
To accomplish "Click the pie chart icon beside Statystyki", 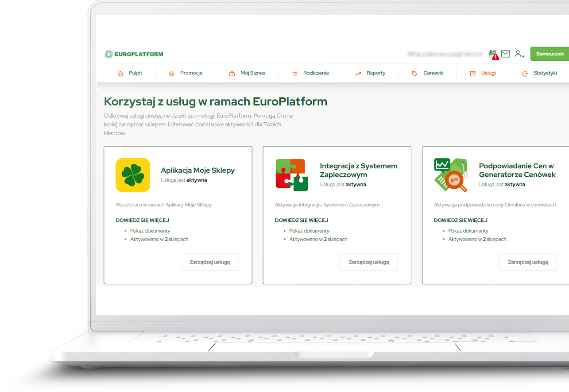I will click(525, 74).
